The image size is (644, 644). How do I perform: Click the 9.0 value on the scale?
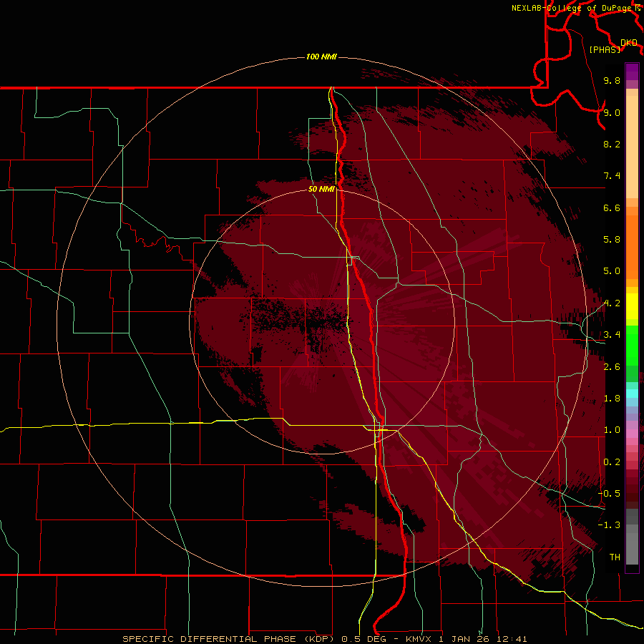[x=612, y=112]
